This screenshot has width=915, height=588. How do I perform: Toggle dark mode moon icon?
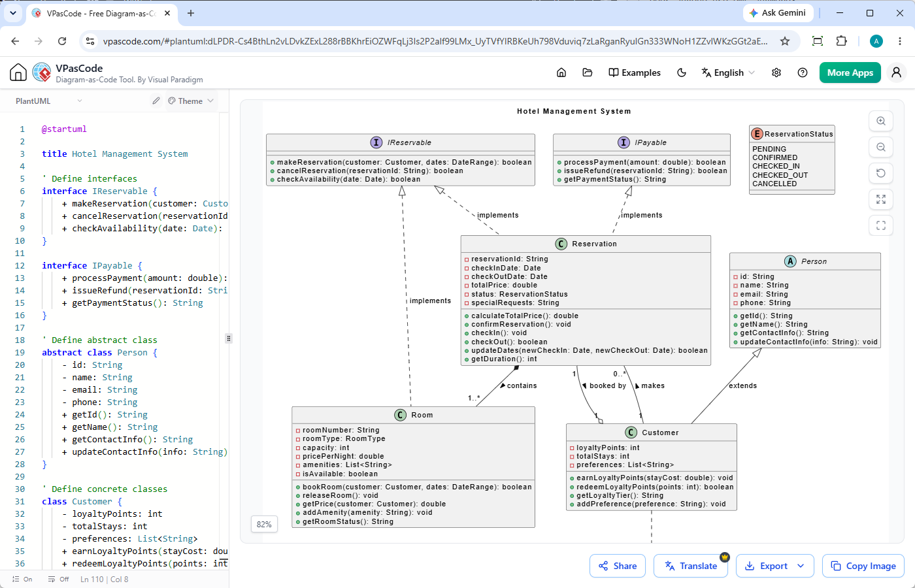tap(682, 73)
